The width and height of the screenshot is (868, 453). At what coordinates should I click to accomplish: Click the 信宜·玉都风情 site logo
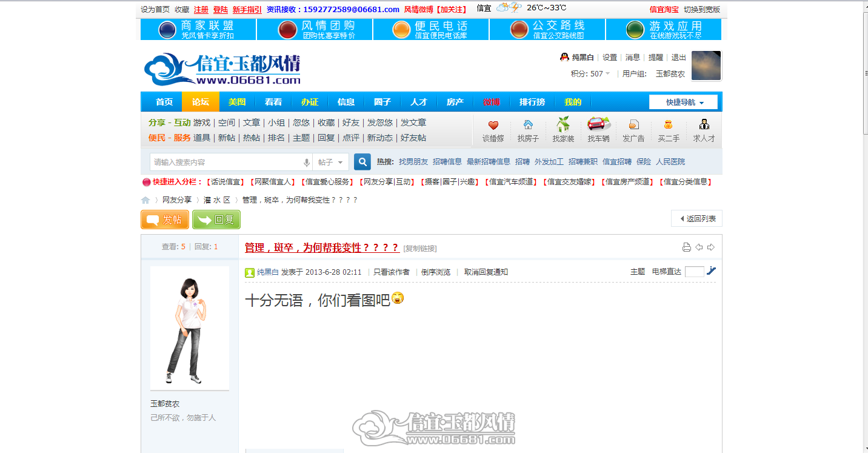point(222,70)
